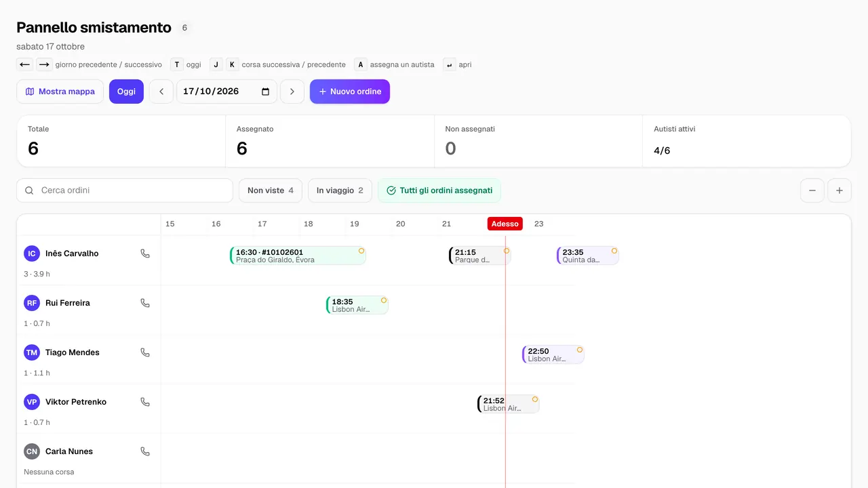
Task: Open calendar picker icon in date field
Action: [x=265, y=91]
